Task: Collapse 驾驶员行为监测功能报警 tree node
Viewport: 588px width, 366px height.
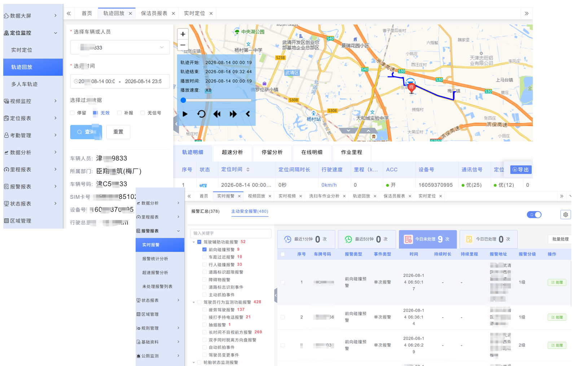Action: tap(194, 302)
